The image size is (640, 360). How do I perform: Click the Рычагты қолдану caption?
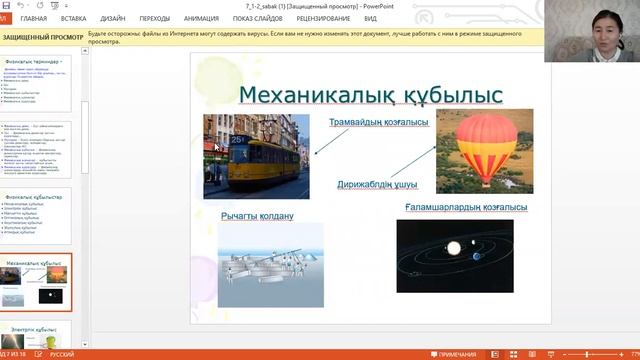point(257,216)
